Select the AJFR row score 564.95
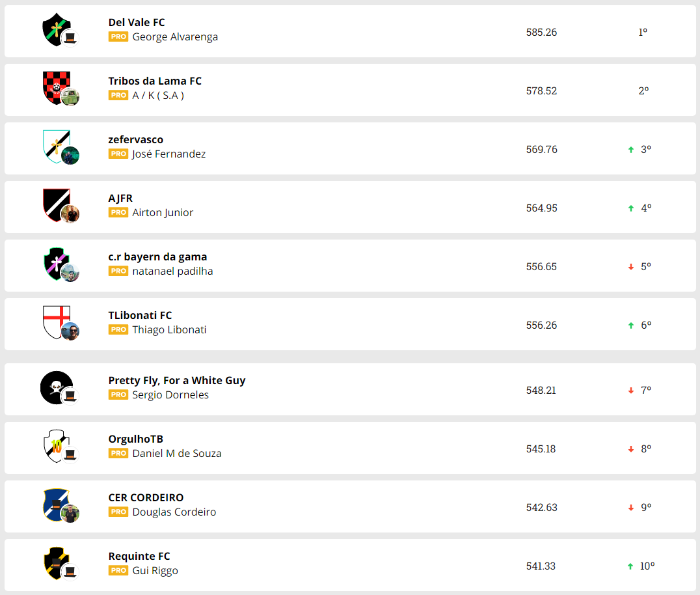 coord(541,208)
